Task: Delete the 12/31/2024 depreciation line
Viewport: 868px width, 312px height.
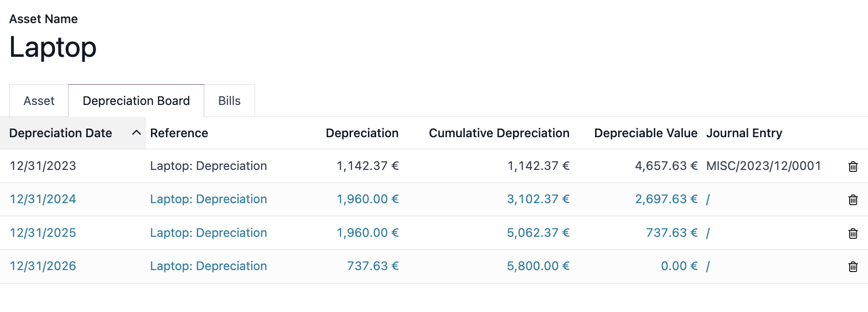Action: pyautogui.click(x=853, y=200)
